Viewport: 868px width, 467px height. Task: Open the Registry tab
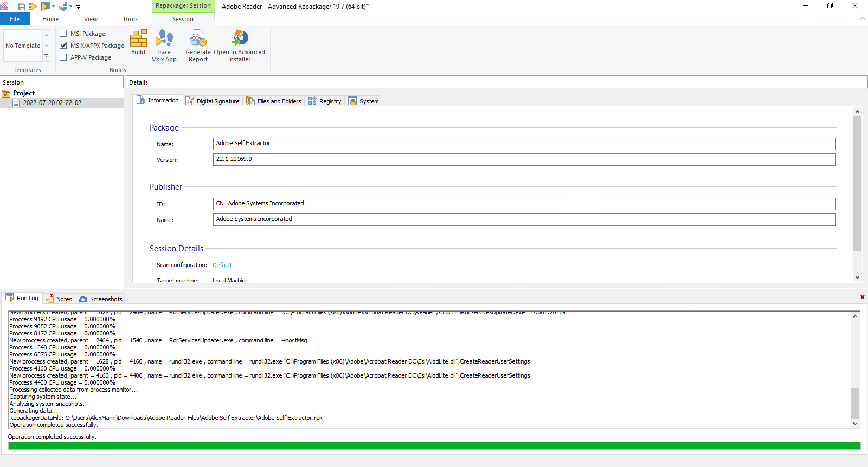pos(325,101)
